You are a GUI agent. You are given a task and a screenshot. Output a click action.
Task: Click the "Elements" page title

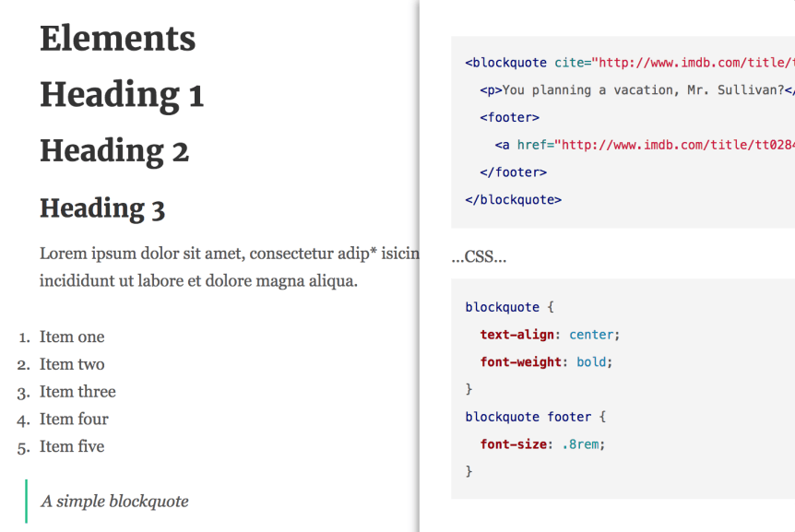tap(117, 39)
